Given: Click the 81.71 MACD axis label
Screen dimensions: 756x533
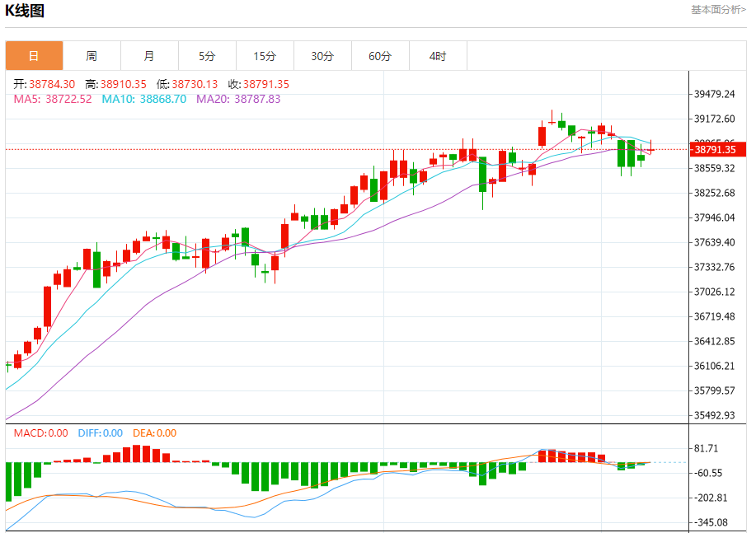Looking at the screenshot, I should (707, 448).
